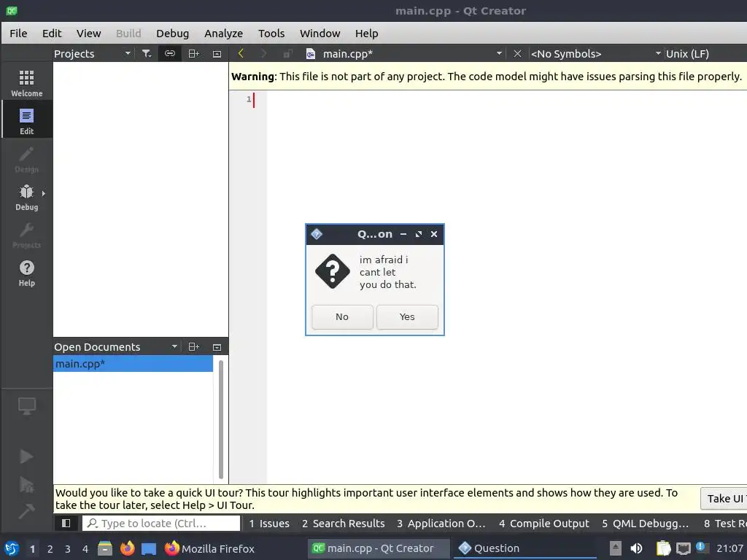Close the Open Documents panel
Image resolution: width=747 pixels, height=560 pixels.
(217, 347)
